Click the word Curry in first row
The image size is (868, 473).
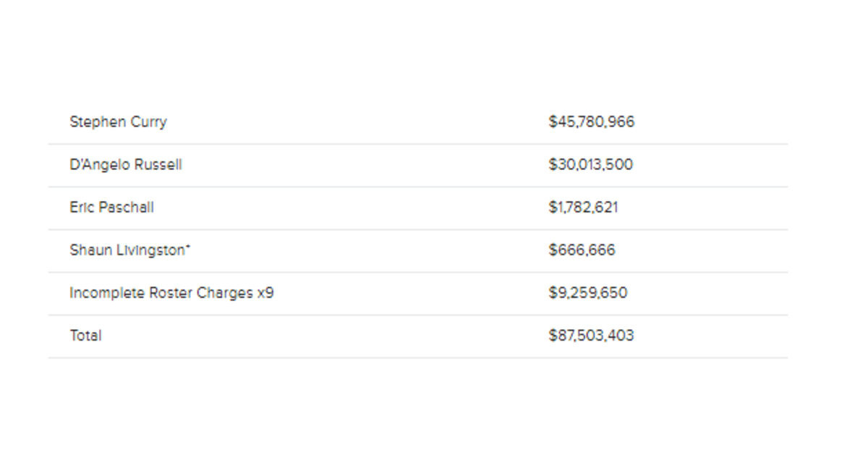click(x=148, y=122)
